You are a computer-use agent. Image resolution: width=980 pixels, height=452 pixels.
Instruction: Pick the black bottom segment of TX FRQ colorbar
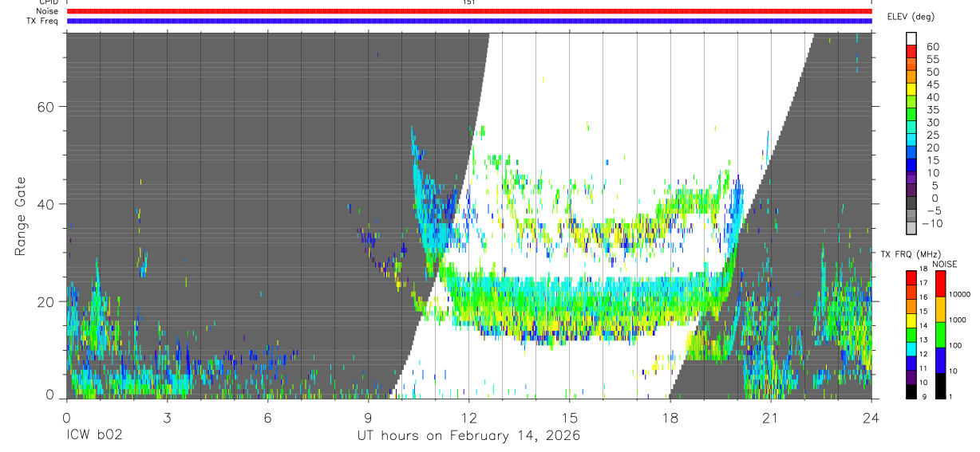(x=911, y=391)
